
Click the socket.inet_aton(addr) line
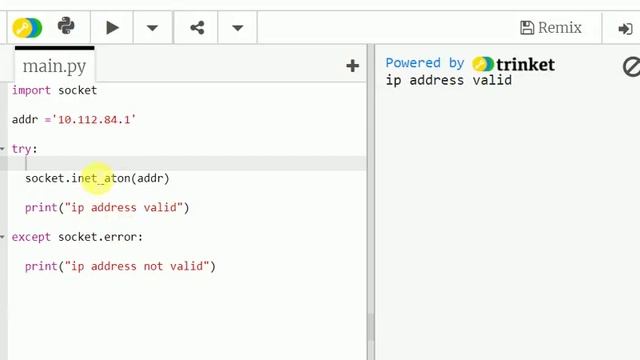point(97,178)
